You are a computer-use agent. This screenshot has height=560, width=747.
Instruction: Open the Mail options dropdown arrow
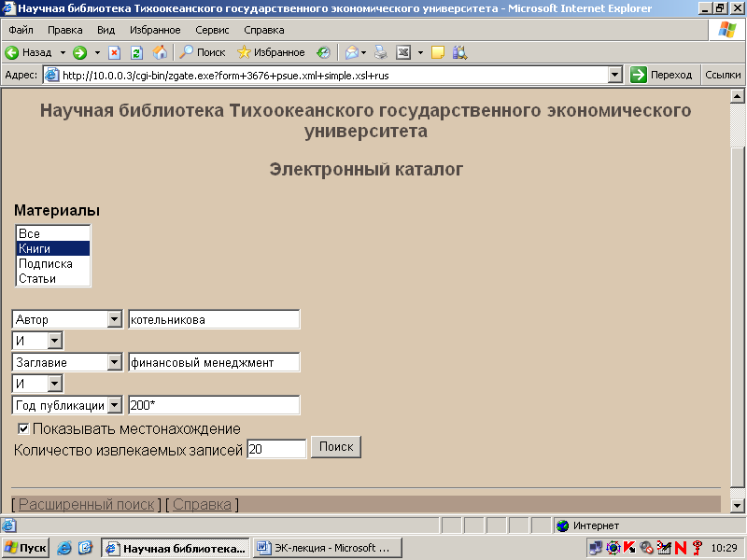click(363, 52)
